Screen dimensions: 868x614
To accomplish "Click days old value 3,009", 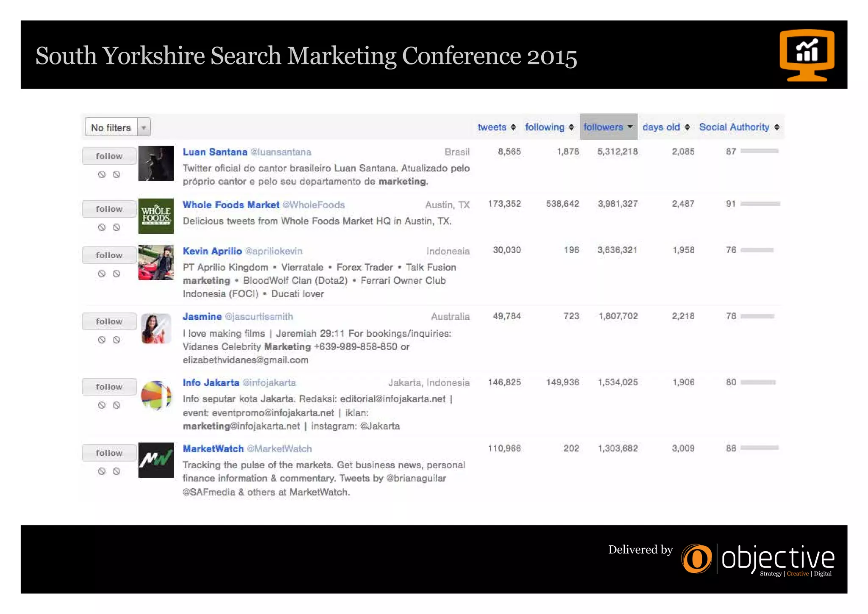I will tap(683, 448).
